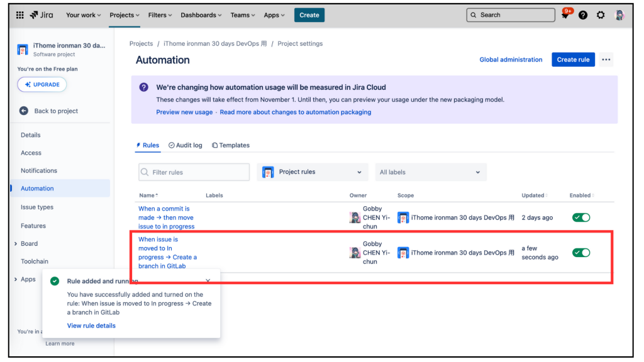Click the scope project icon in commit rule row
This screenshot has height=362, width=644.
pos(403,217)
